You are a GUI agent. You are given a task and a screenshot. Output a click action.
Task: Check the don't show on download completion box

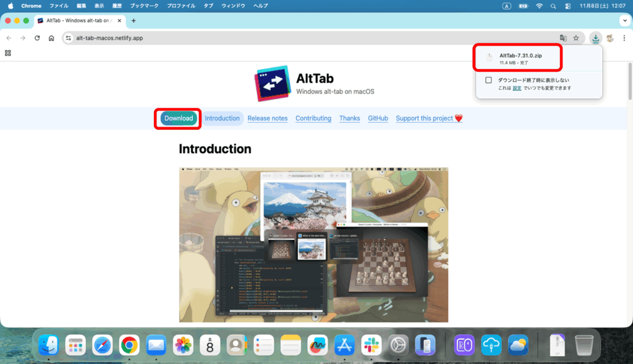click(488, 80)
